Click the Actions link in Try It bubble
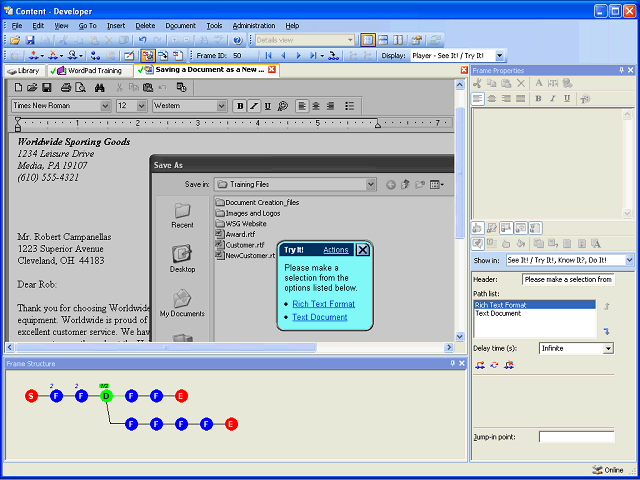The image size is (640, 480). (x=336, y=250)
